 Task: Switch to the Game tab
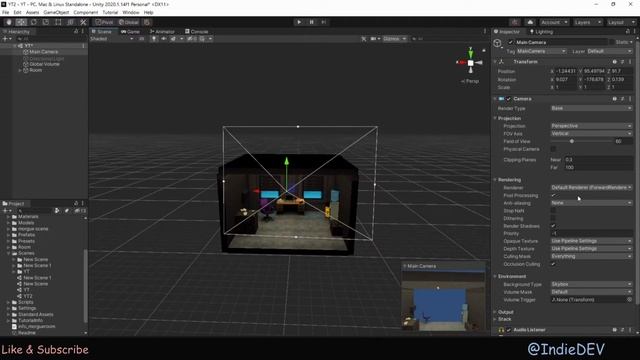pyautogui.click(x=131, y=31)
